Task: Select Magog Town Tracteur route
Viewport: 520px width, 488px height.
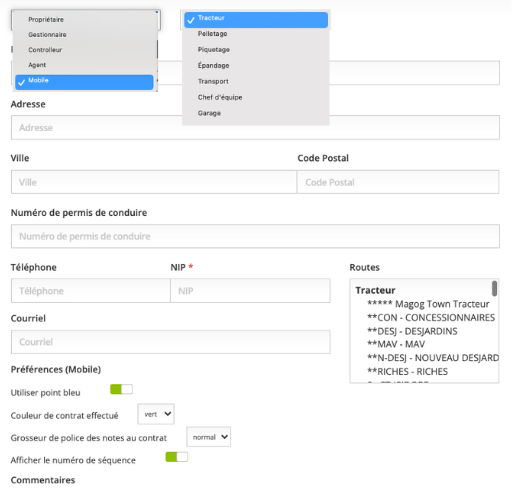Action: [x=428, y=304]
